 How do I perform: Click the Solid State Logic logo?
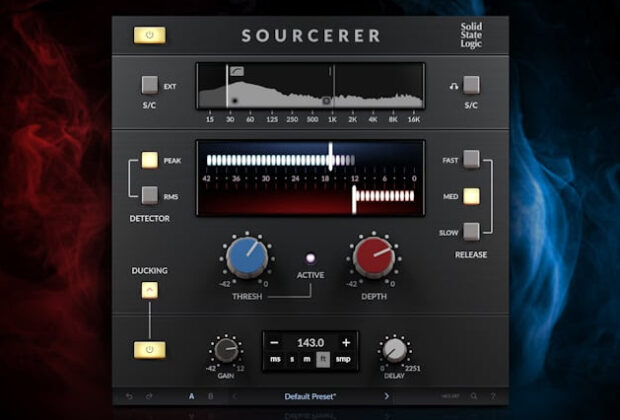(x=471, y=35)
